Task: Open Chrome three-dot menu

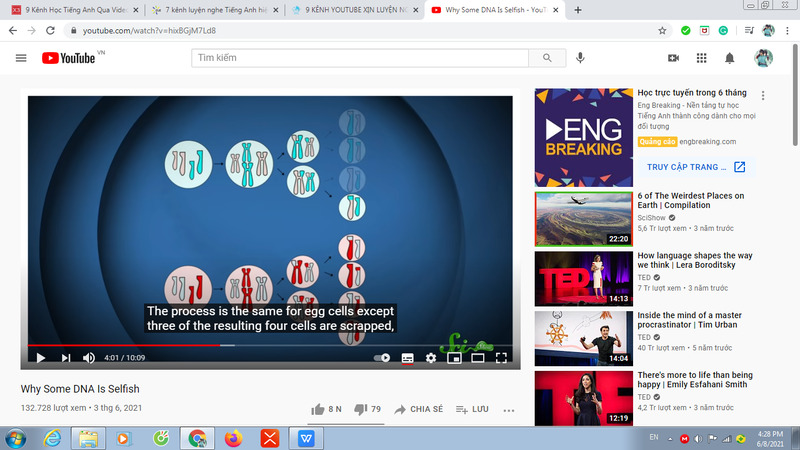Action: [x=788, y=31]
